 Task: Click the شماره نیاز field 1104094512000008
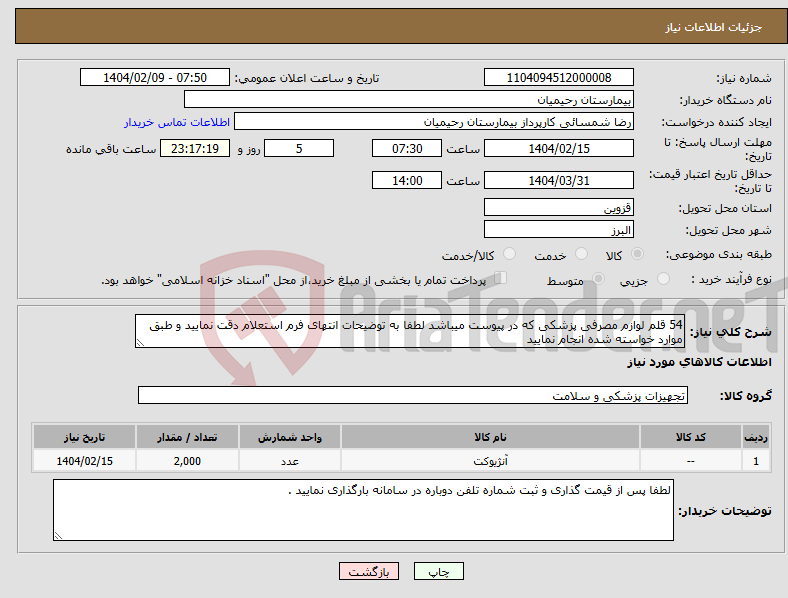tap(558, 77)
